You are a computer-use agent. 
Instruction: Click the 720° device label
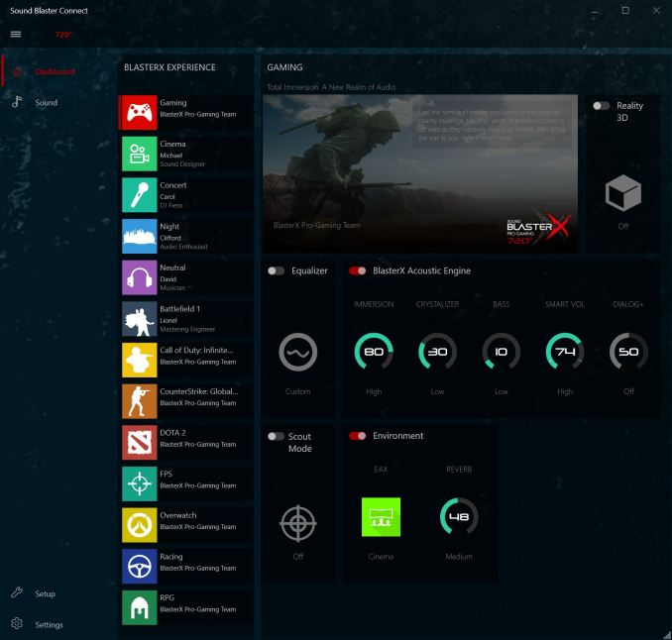point(63,35)
